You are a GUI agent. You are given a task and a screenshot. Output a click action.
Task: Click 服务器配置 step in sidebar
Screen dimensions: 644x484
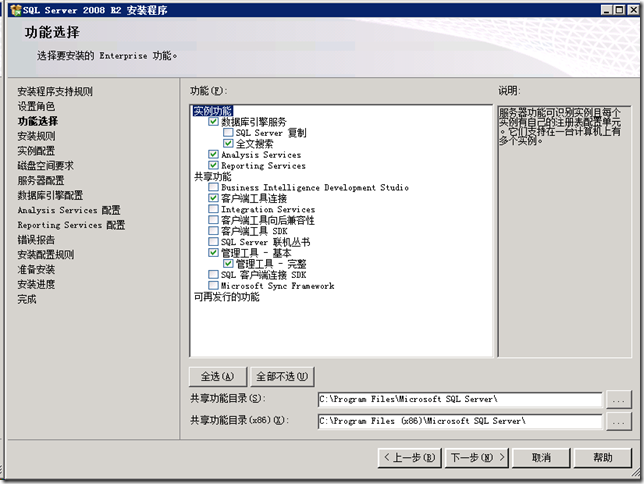click(x=41, y=180)
